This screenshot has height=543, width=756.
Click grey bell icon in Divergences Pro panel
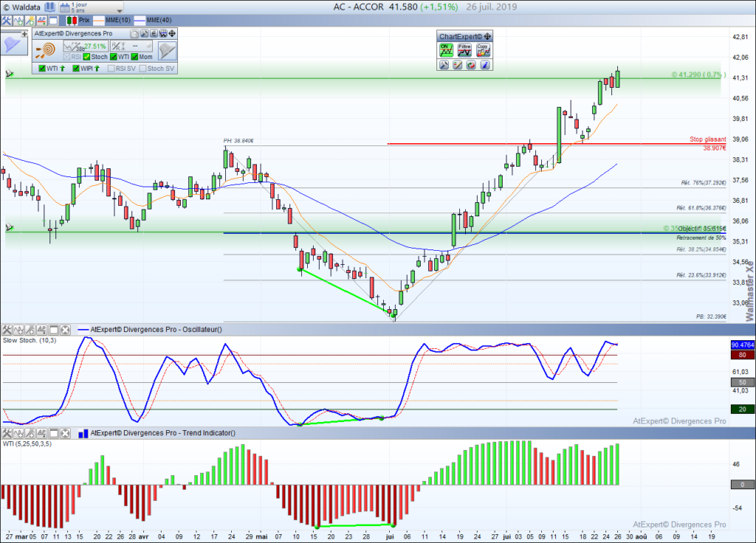(x=167, y=50)
